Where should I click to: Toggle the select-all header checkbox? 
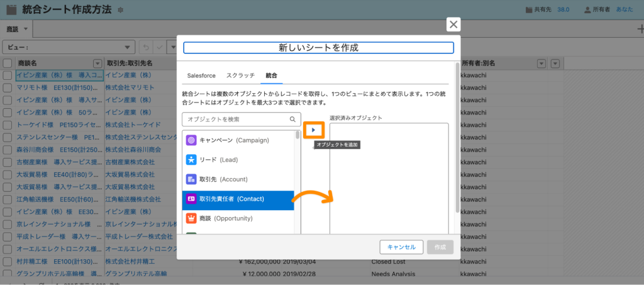tap(8, 64)
